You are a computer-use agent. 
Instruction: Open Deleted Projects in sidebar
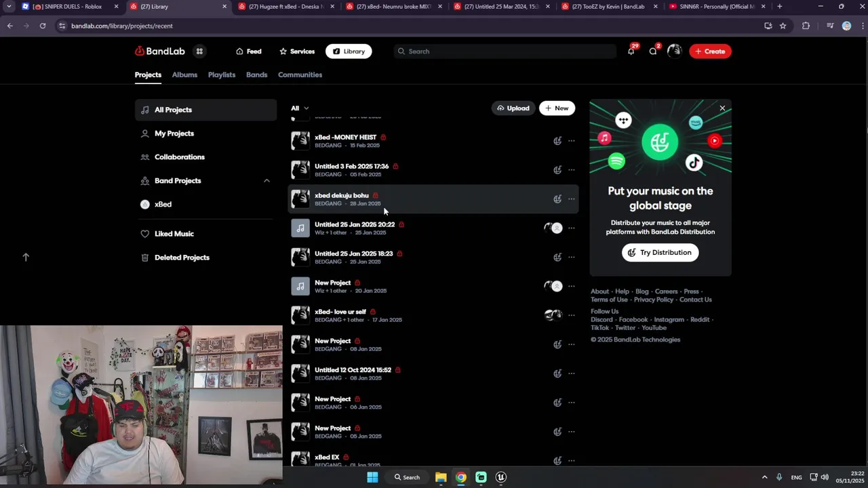(x=205, y=258)
